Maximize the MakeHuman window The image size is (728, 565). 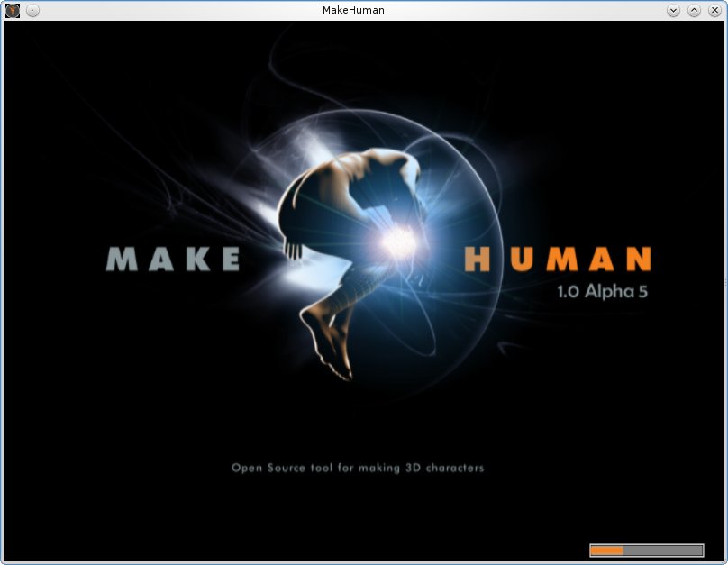tap(694, 10)
